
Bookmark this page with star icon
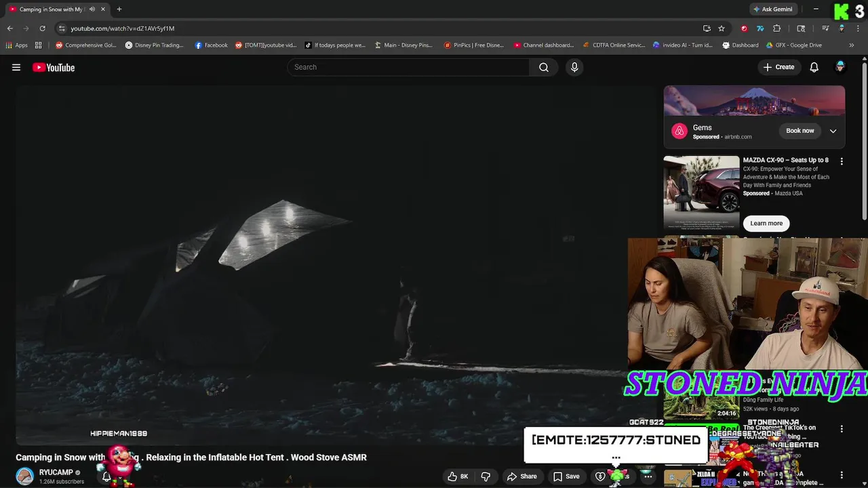coord(722,28)
